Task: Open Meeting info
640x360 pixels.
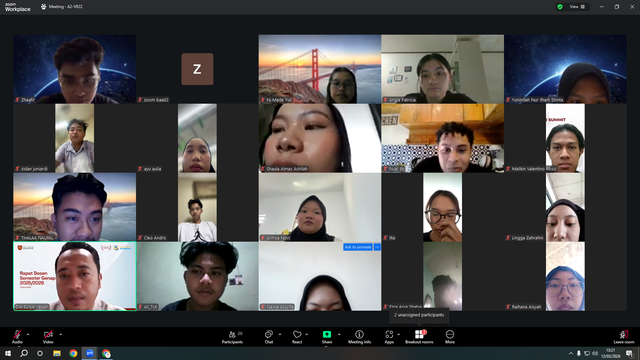Action: pos(359,337)
